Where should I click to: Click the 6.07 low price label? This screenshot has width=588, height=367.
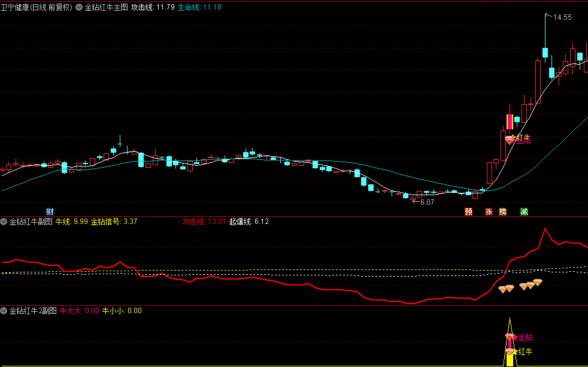(427, 202)
